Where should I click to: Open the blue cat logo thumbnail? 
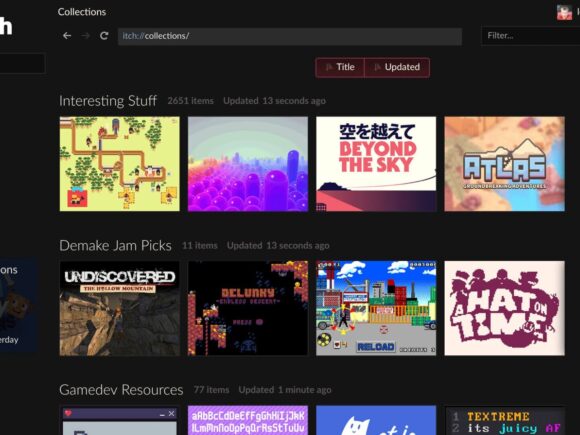[x=376, y=421]
